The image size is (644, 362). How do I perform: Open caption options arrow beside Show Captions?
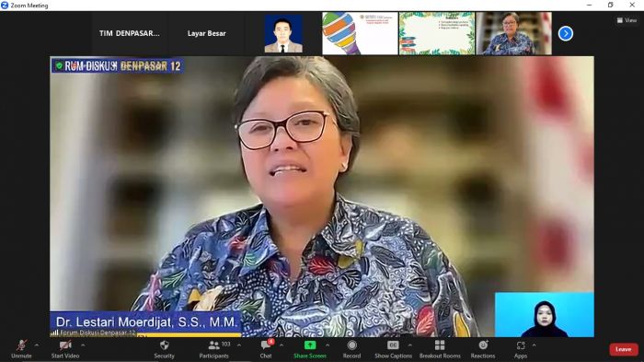coord(410,345)
